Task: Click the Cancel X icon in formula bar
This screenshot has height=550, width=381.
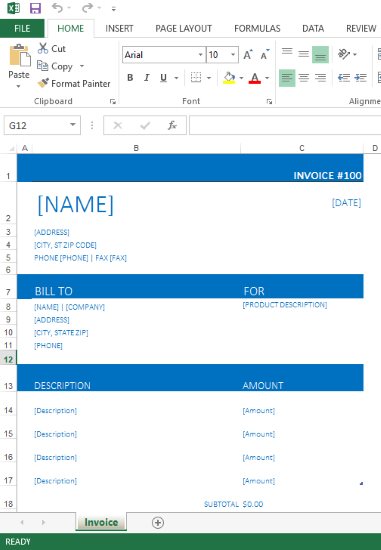Action: [x=118, y=125]
